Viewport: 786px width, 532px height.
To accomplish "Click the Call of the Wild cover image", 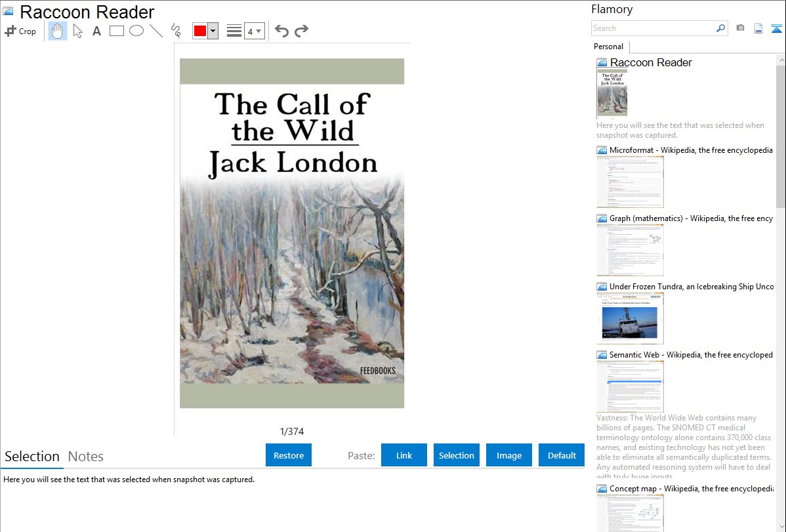I will point(292,233).
